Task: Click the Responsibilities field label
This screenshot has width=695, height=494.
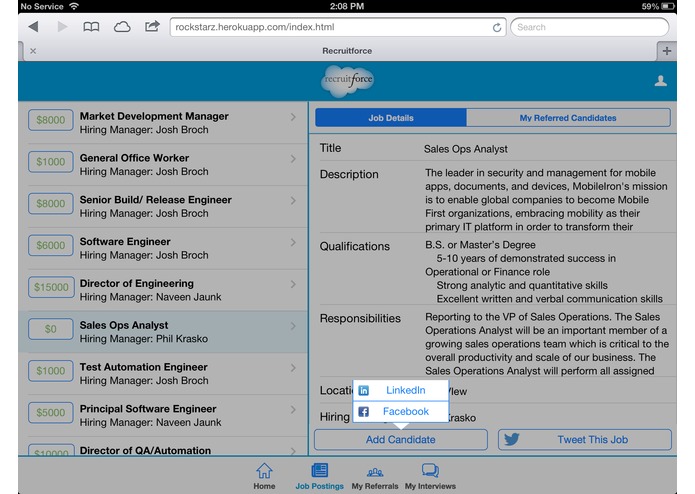Action: 360,319
